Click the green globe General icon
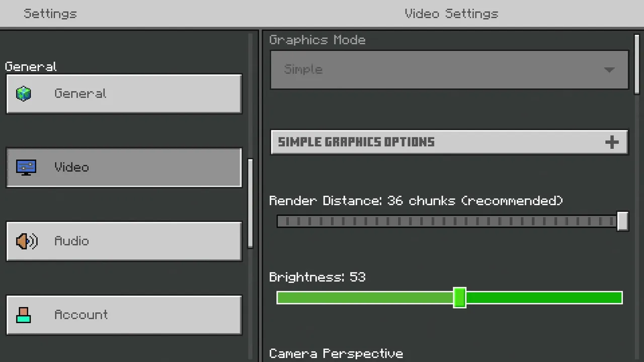The width and height of the screenshot is (644, 362). click(x=24, y=94)
